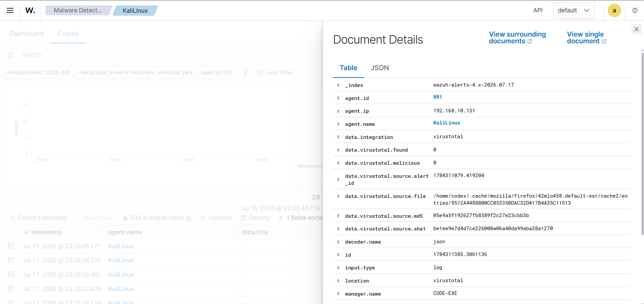Select the id value 1784311385.3061136

coord(460,254)
